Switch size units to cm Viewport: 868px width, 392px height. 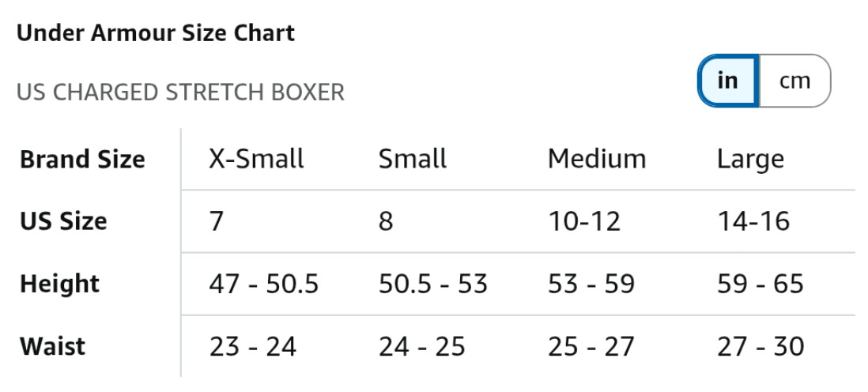[794, 81]
